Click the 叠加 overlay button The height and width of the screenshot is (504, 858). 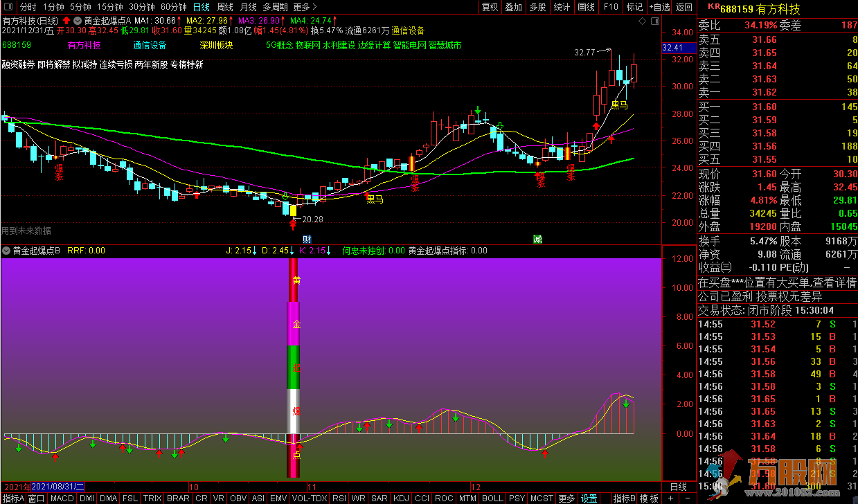point(513,7)
